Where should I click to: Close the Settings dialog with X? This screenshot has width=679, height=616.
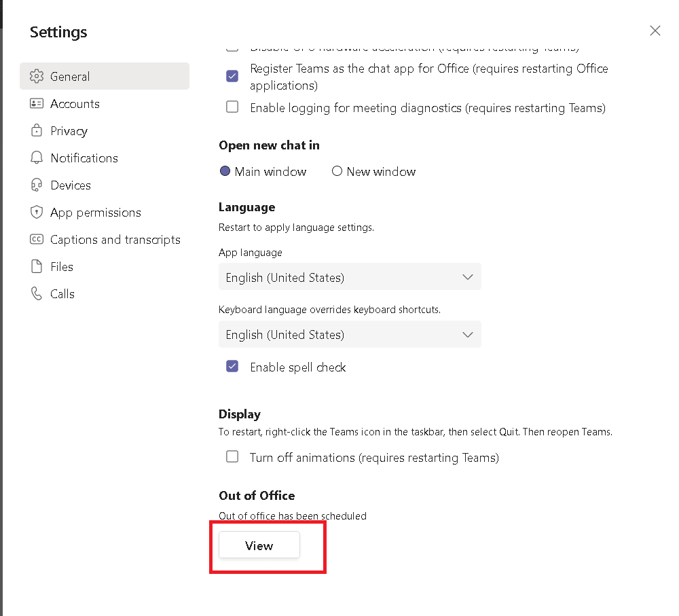tap(655, 31)
